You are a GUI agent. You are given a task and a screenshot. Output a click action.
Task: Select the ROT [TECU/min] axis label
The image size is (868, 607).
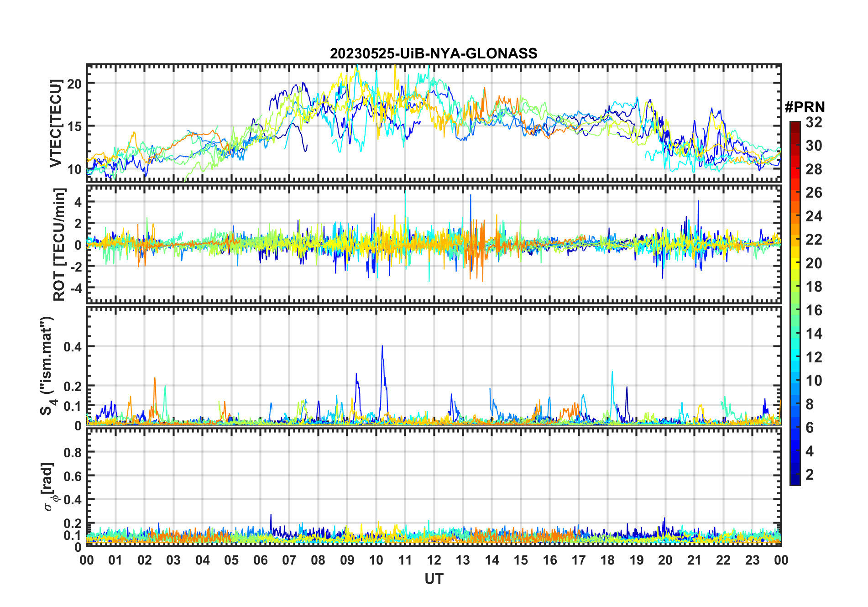pyautogui.click(x=59, y=244)
